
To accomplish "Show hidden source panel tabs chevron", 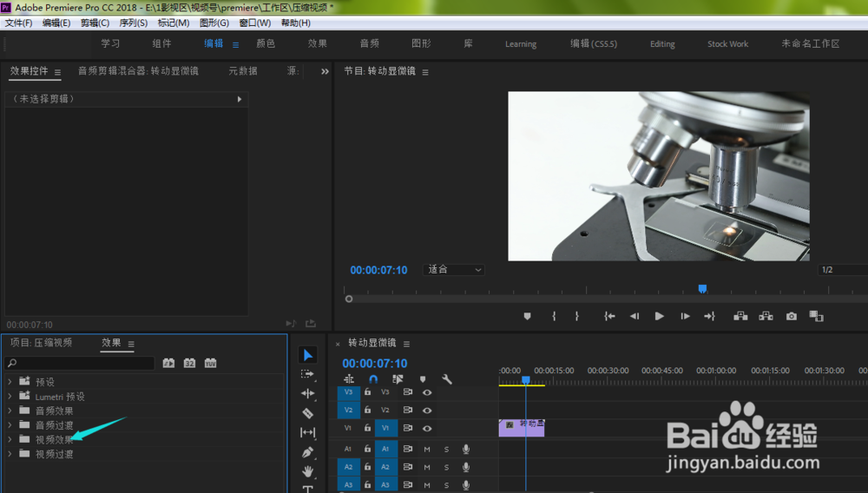I will (x=325, y=71).
